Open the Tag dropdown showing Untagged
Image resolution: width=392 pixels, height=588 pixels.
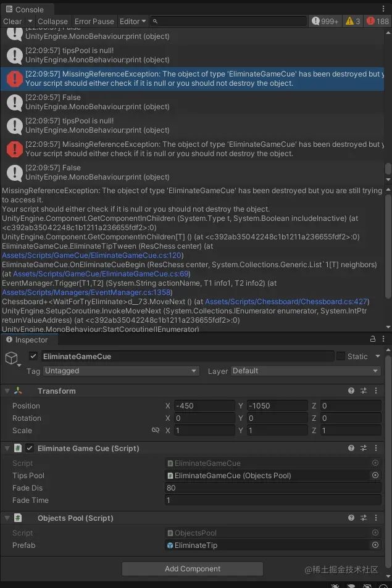(121, 370)
